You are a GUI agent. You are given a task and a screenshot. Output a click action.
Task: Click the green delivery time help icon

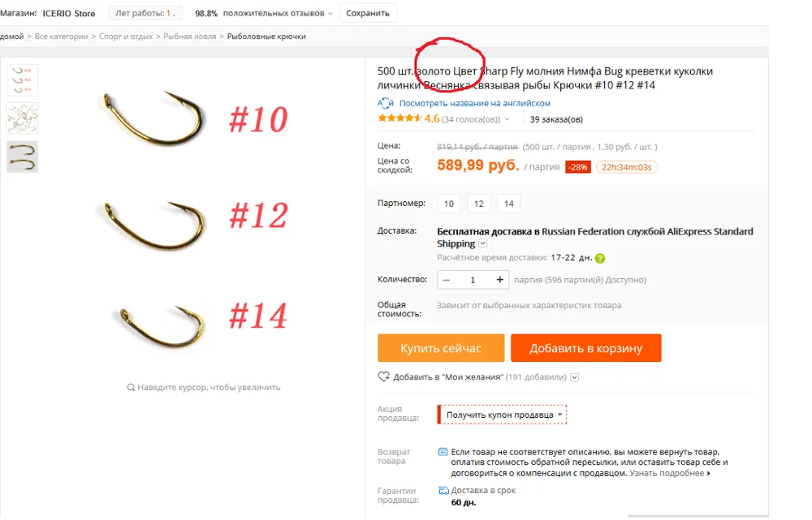pos(600,258)
